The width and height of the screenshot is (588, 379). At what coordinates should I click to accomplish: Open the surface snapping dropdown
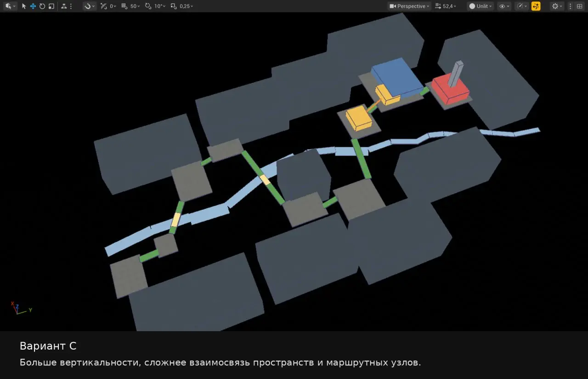[x=90, y=6]
